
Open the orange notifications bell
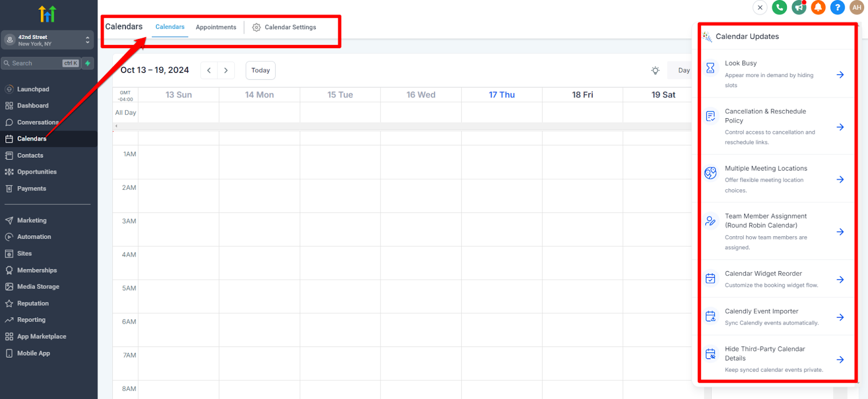(818, 8)
